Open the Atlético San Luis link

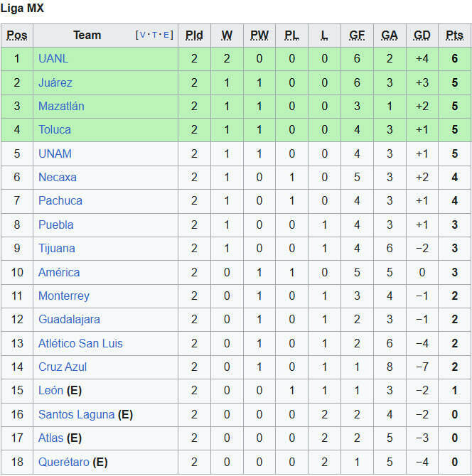click(80, 343)
